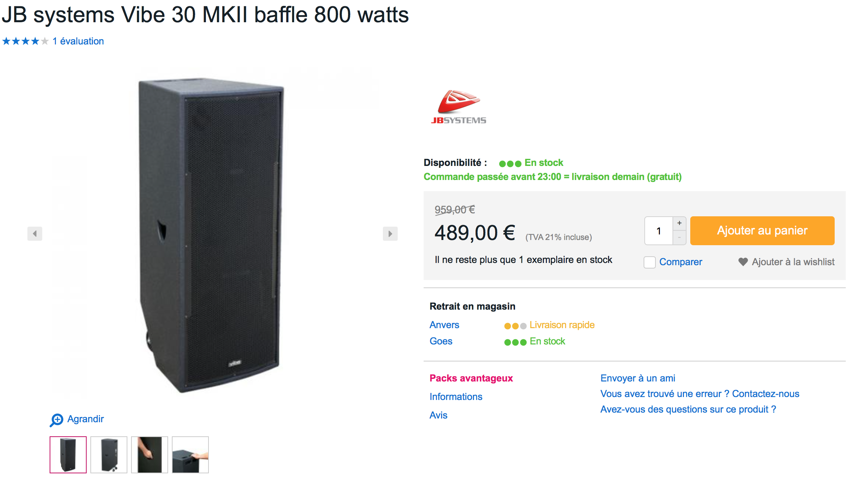Click the quantity input field
This screenshot has height=480, width=868.
point(659,231)
